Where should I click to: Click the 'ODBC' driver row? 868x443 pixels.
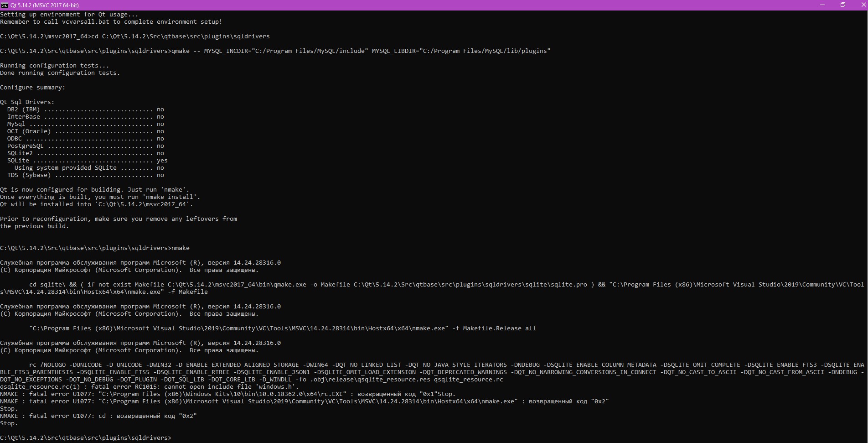(86, 139)
